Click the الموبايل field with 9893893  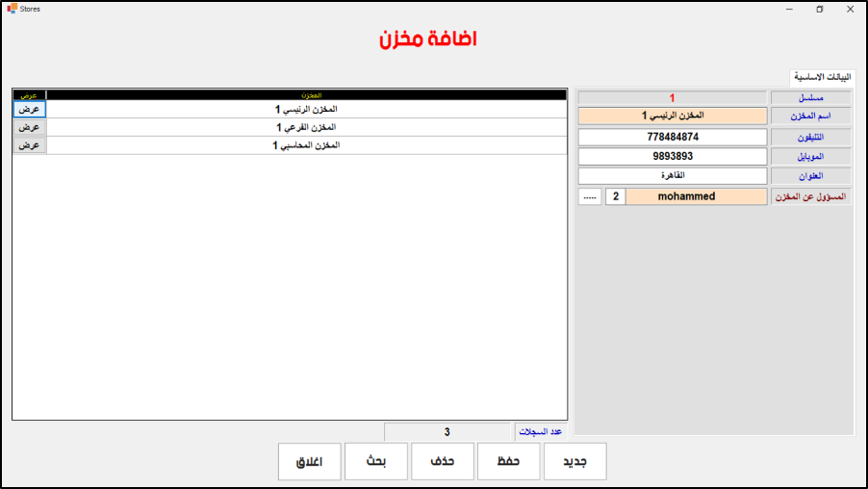(673, 156)
